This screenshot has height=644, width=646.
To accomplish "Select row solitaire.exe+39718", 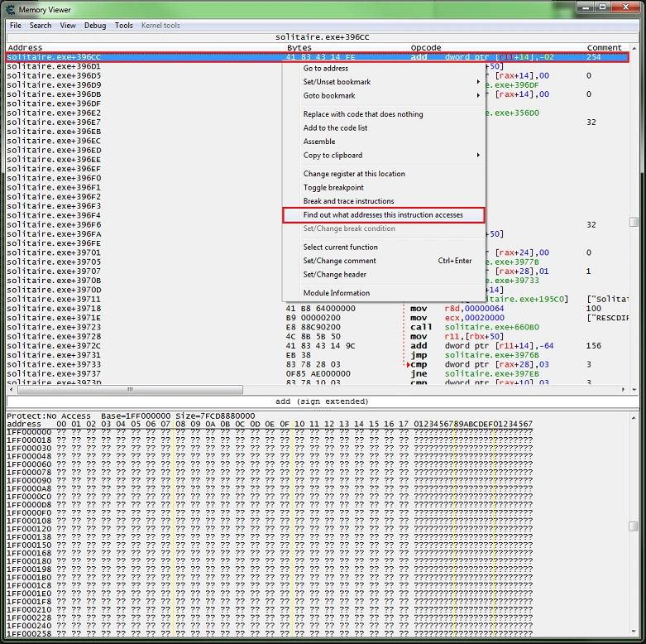I will click(x=318, y=309).
